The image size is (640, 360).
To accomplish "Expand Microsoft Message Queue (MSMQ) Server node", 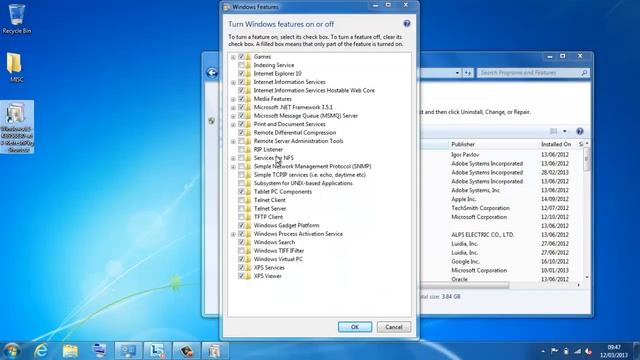I will 233,116.
